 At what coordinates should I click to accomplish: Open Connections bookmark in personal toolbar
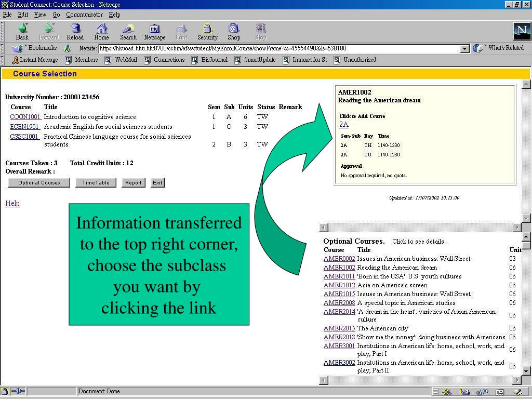pos(164,60)
